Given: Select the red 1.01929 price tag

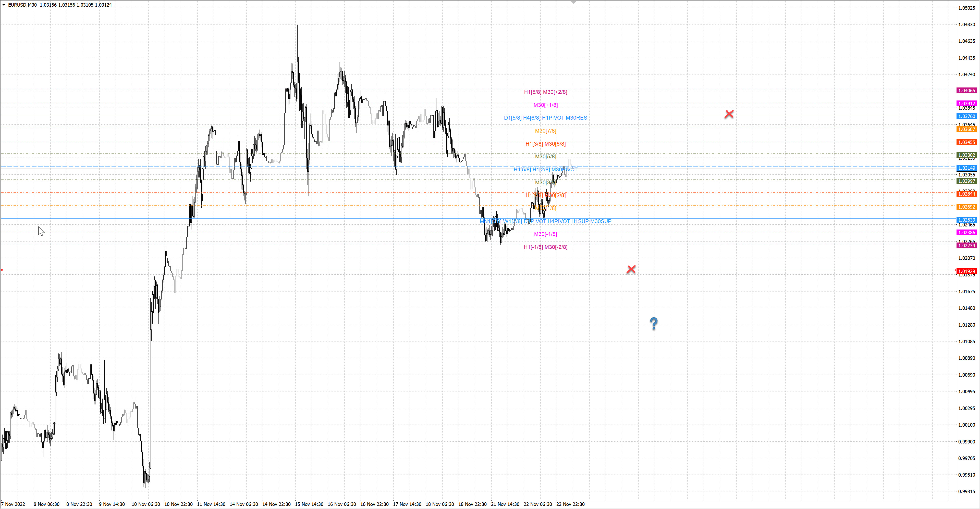Looking at the screenshot, I should click(x=966, y=271).
